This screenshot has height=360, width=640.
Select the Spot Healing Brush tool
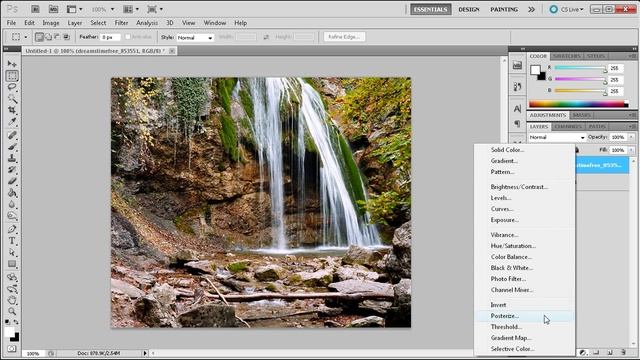[12, 135]
